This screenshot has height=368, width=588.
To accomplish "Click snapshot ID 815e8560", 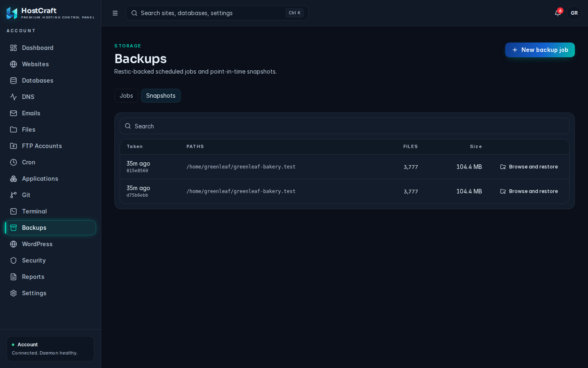I will click(x=137, y=171).
